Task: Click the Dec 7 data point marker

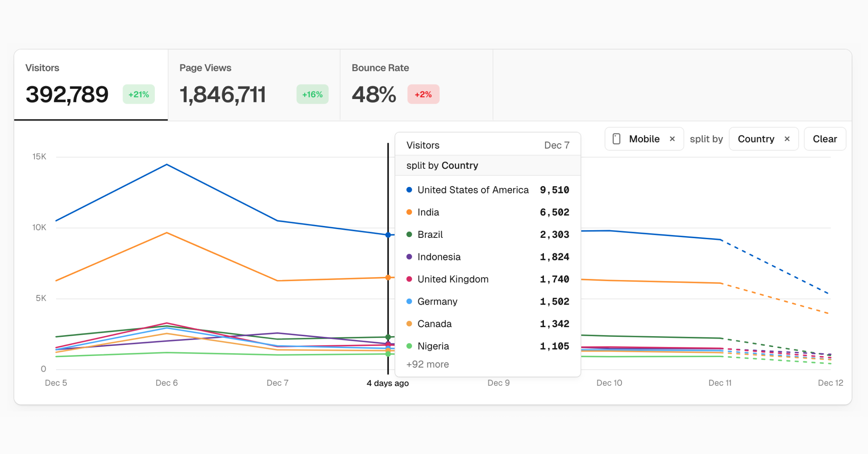Action: click(388, 234)
